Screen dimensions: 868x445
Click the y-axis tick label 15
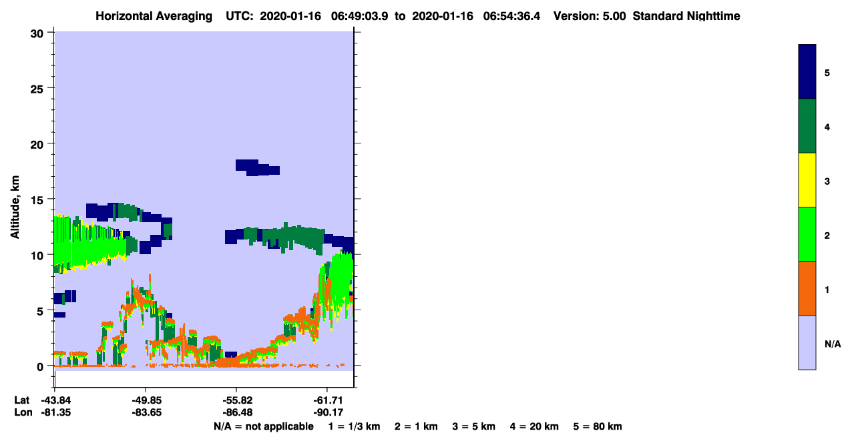(39, 199)
